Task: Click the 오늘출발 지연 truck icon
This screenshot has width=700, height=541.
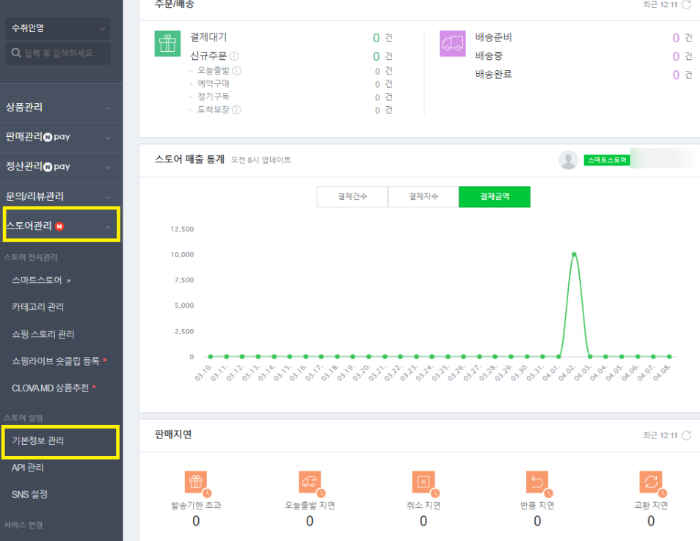Action: click(x=310, y=483)
